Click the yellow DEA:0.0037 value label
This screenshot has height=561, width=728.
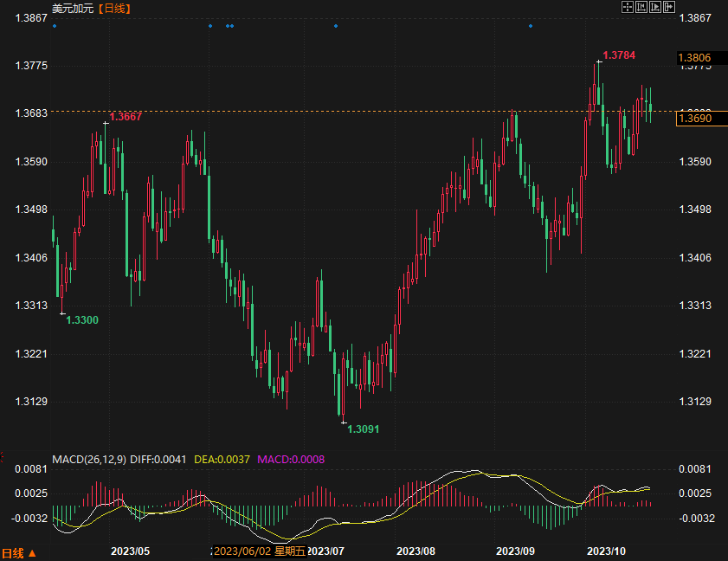(222, 459)
